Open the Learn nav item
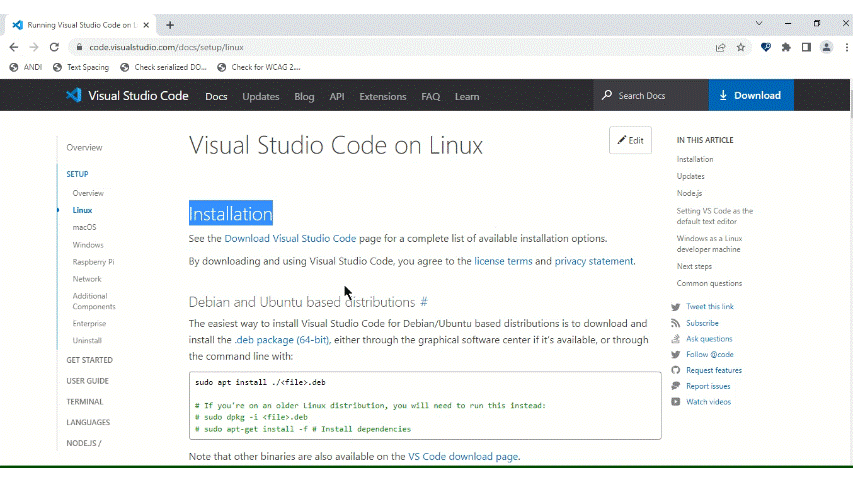 point(467,96)
